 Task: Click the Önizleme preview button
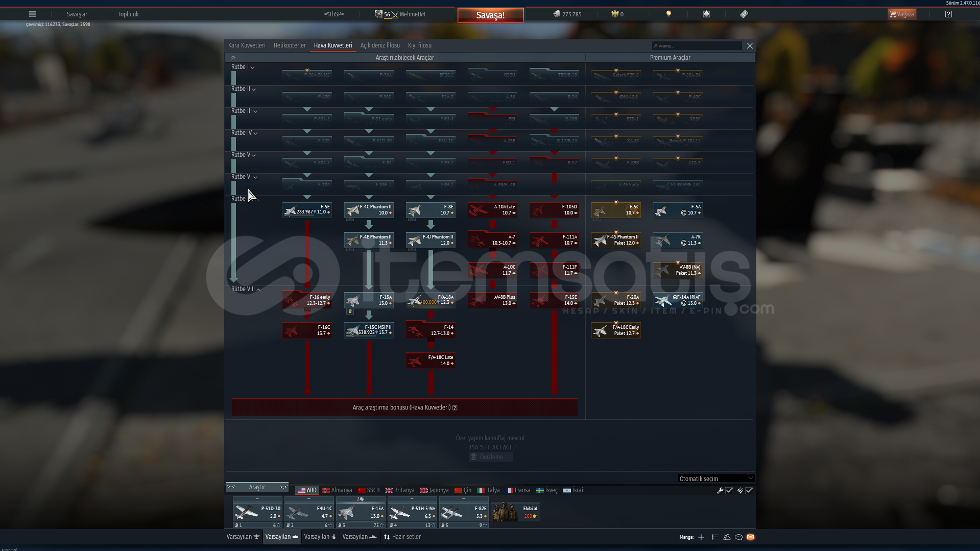pos(491,457)
